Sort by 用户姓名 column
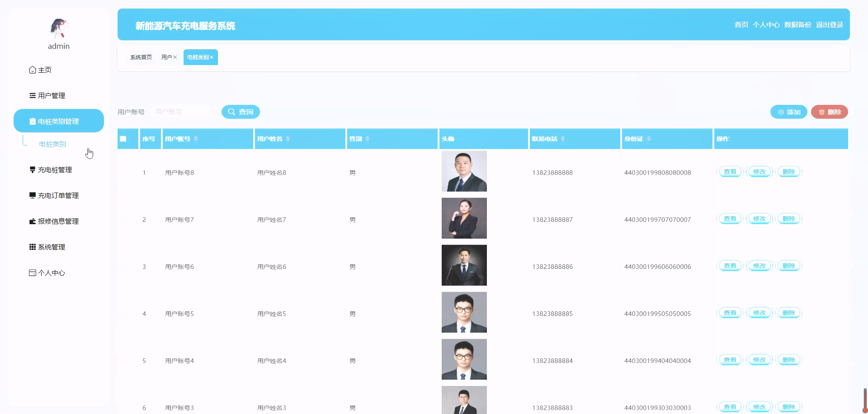Viewport: 868px width, 414px height. click(x=288, y=138)
